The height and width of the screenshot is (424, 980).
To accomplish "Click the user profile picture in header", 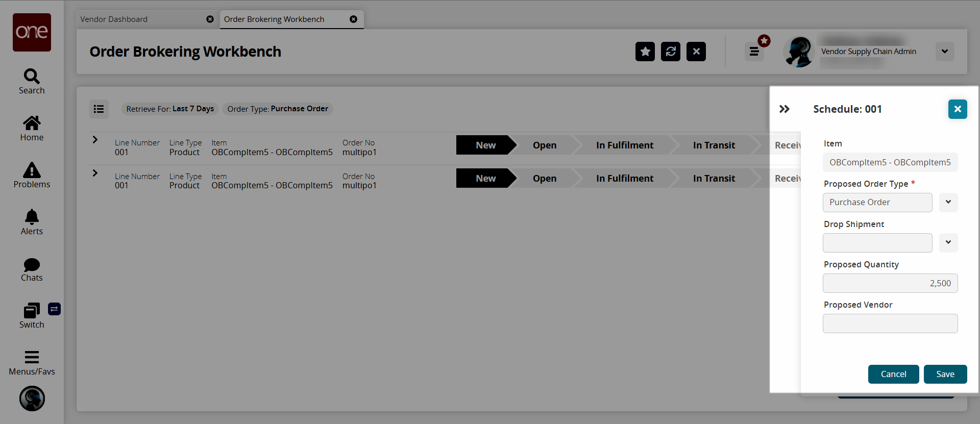I will point(799,52).
